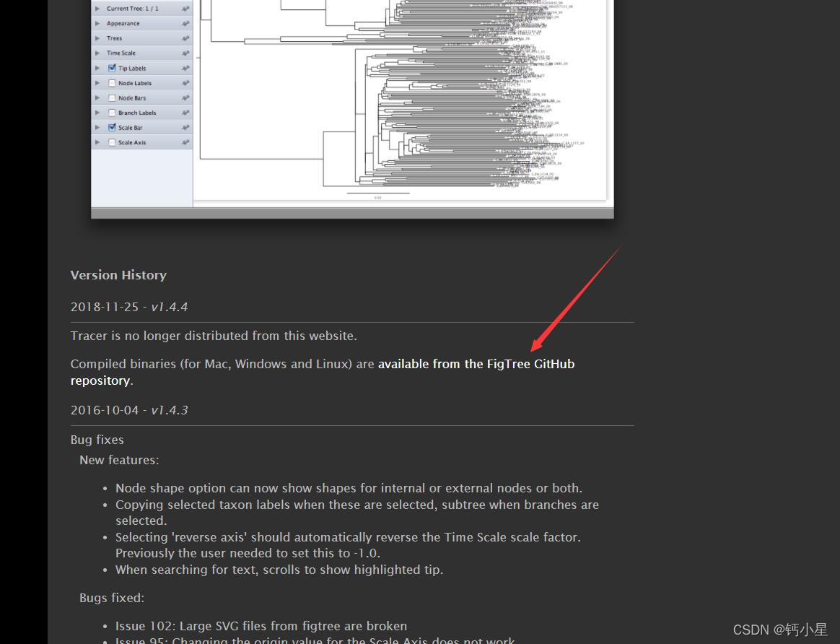Expand the Node Labels section triangle
This screenshot has height=644, width=840.
(x=97, y=83)
